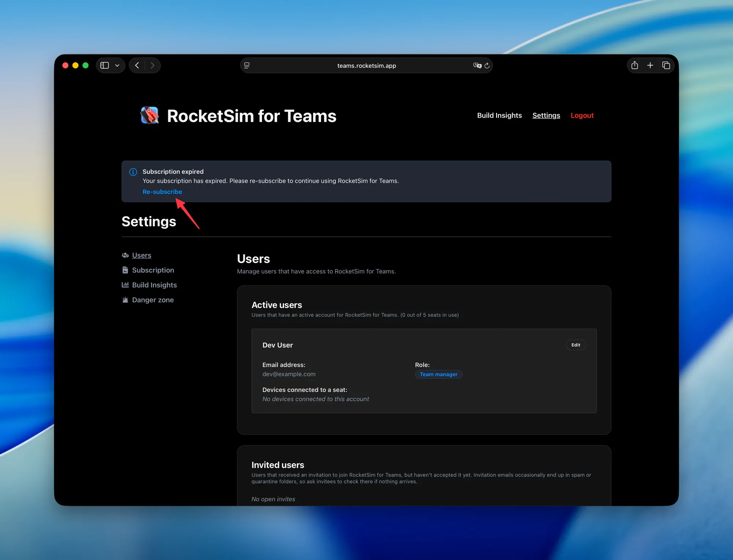
Task: Click the Invited users heading
Action: [278, 465]
